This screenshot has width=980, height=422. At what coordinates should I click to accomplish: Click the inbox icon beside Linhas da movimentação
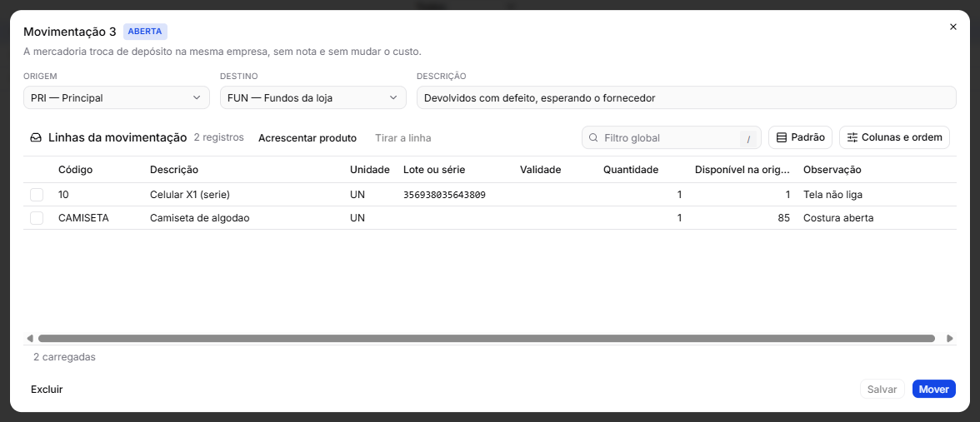[x=37, y=138]
